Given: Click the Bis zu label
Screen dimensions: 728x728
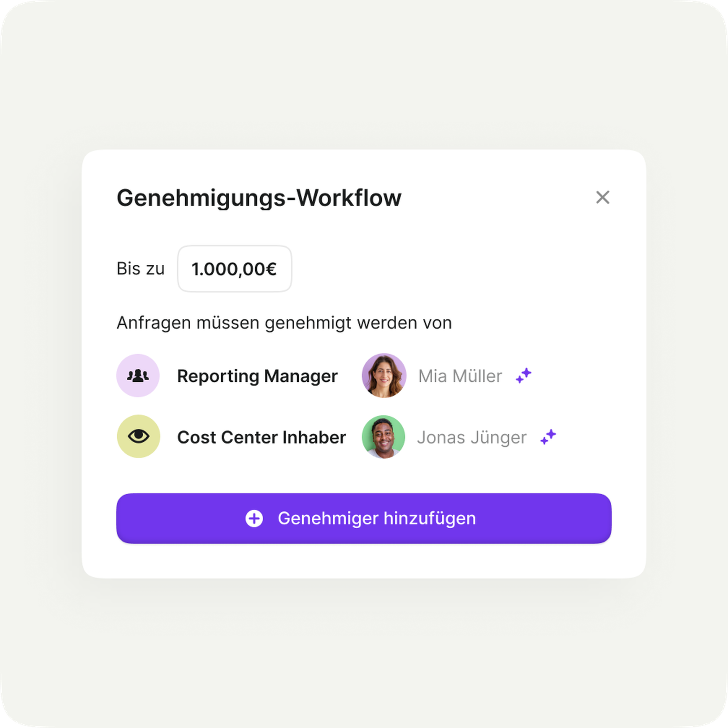Looking at the screenshot, I should click(x=140, y=269).
